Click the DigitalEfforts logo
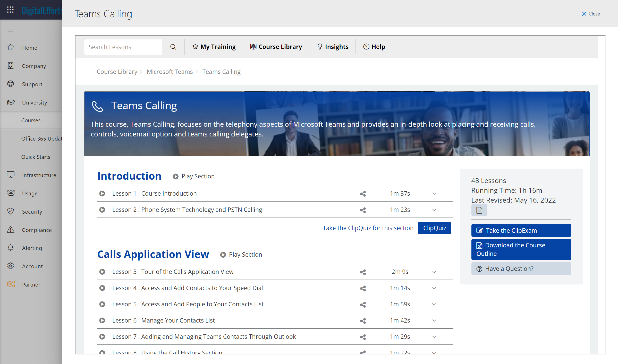The height and width of the screenshot is (364, 618). click(42, 10)
